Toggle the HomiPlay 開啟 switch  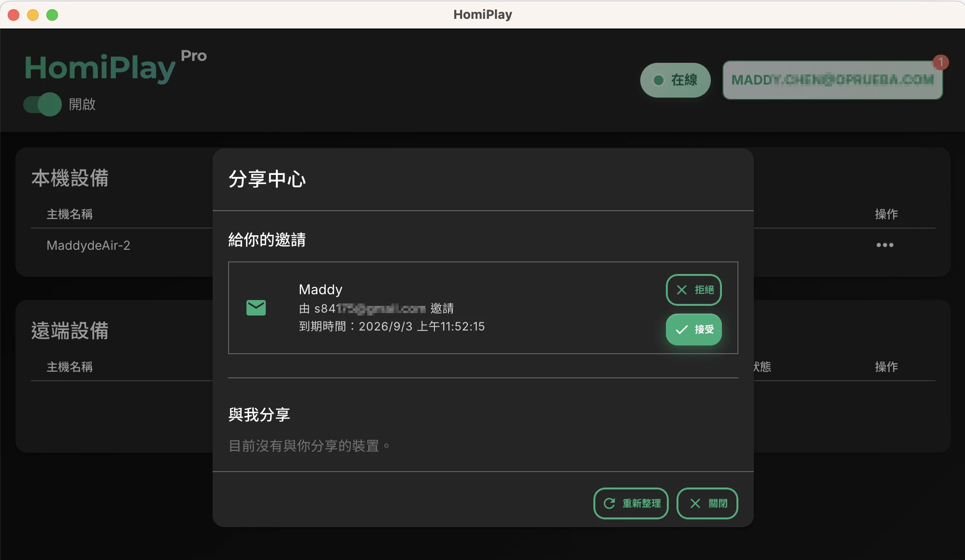click(43, 104)
